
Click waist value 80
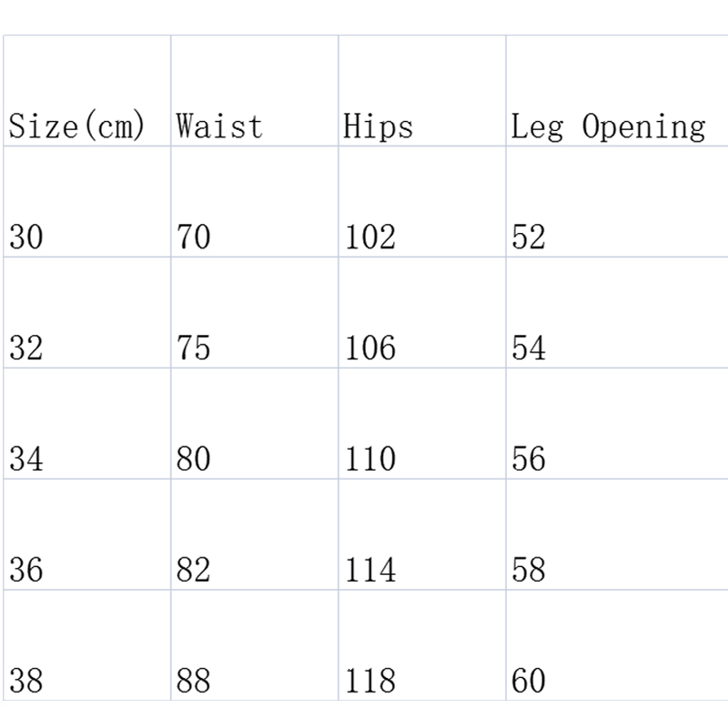pyautogui.click(x=193, y=460)
